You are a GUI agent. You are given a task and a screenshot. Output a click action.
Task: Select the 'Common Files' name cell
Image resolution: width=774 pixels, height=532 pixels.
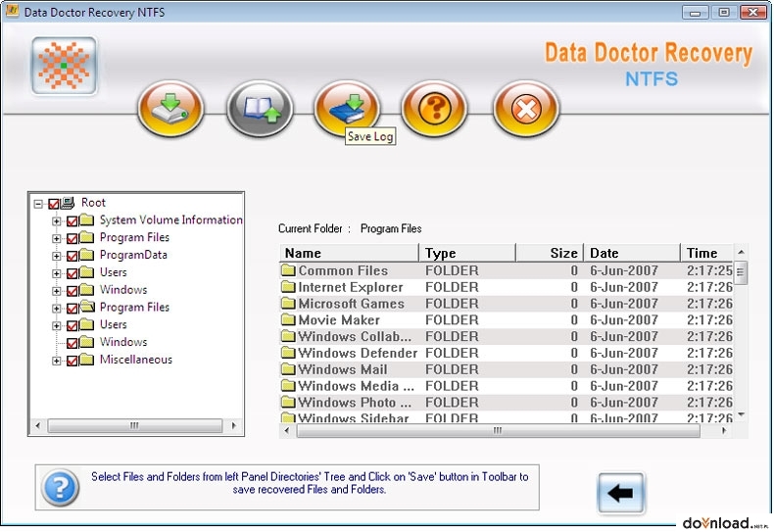click(x=343, y=270)
